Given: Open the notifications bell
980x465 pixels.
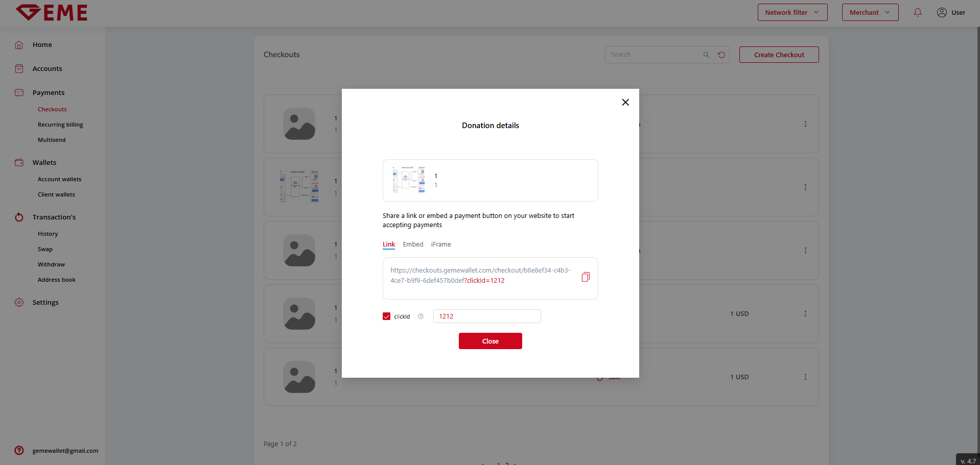Looking at the screenshot, I should tap(918, 13).
